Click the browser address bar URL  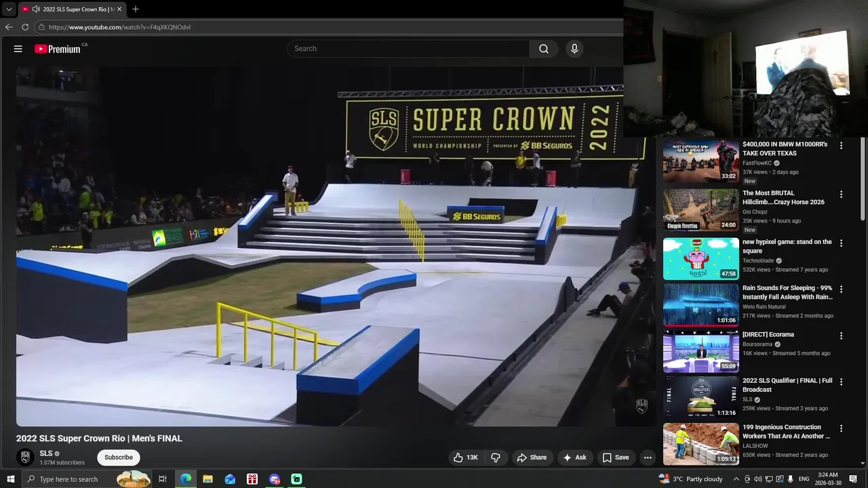click(x=119, y=27)
